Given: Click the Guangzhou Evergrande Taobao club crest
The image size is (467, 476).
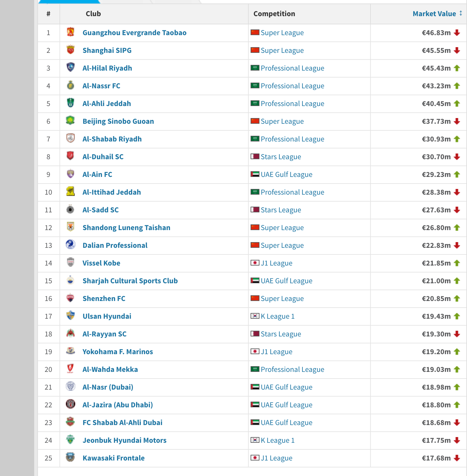Looking at the screenshot, I should point(71,32).
